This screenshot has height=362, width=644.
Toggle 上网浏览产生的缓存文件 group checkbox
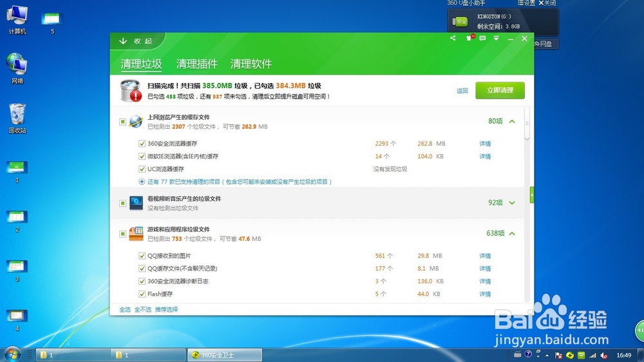(x=122, y=122)
